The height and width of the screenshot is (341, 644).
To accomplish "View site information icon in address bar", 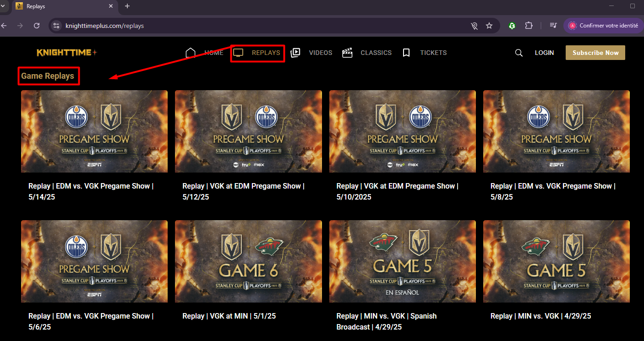I will pos(57,26).
